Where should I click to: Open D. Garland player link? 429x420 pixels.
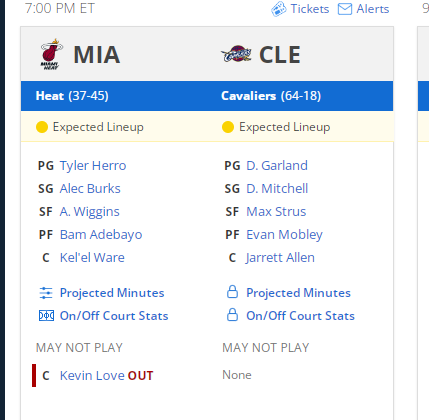click(277, 166)
